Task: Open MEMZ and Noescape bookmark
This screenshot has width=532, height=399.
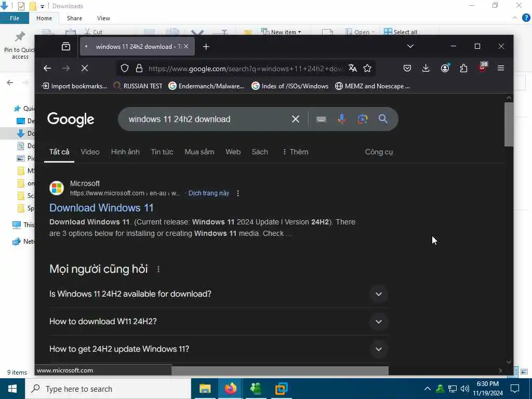Action: pyautogui.click(x=373, y=86)
